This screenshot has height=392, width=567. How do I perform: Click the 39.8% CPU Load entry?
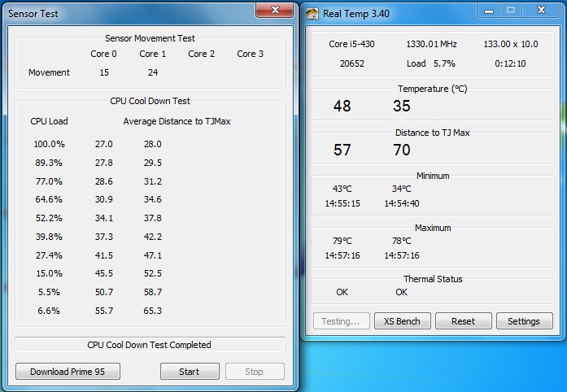click(x=49, y=237)
